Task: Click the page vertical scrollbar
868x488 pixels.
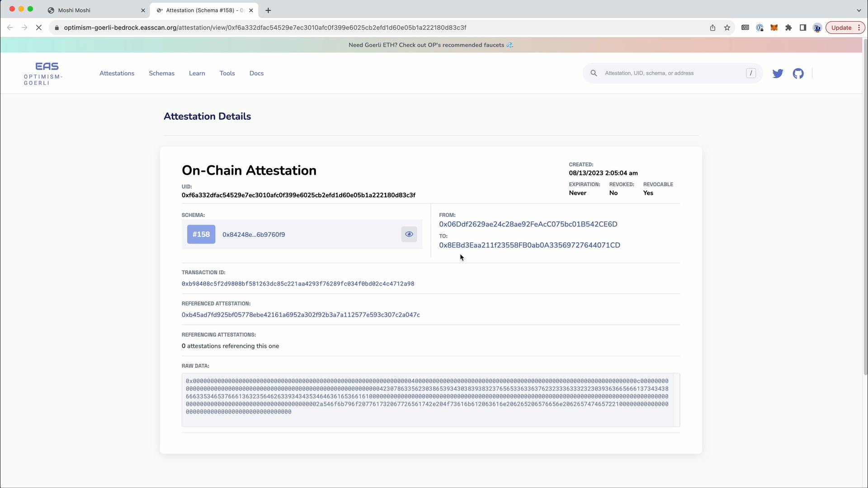Action: [x=865, y=208]
